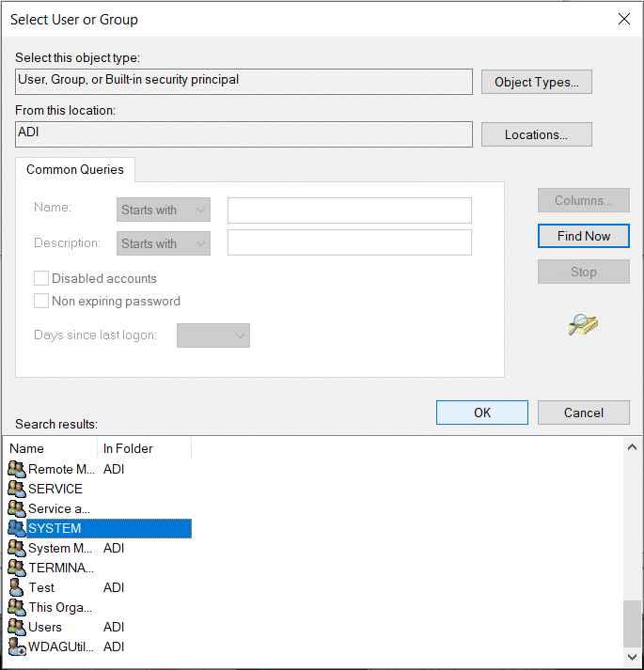
Task: Open the Description 'Starts with' dropdown
Action: (x=164, y=243)
